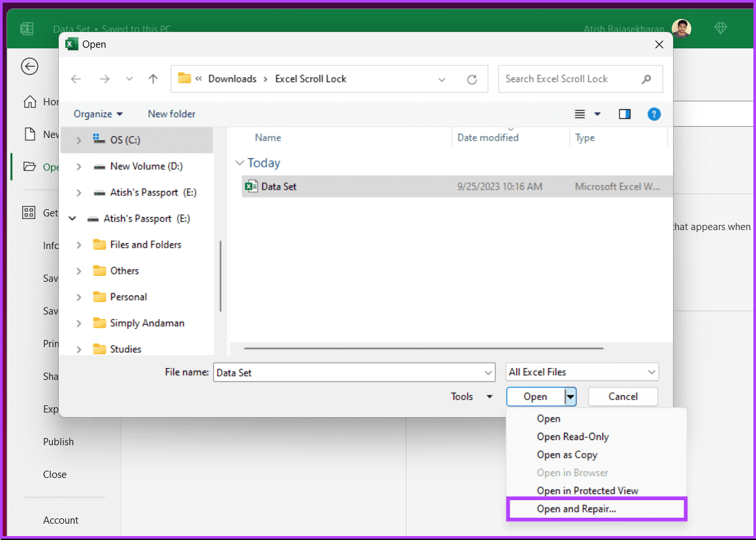756x540 pixels.
Task: Expand the Personal folder in the sidebar
Action: (x=78, y=296)
